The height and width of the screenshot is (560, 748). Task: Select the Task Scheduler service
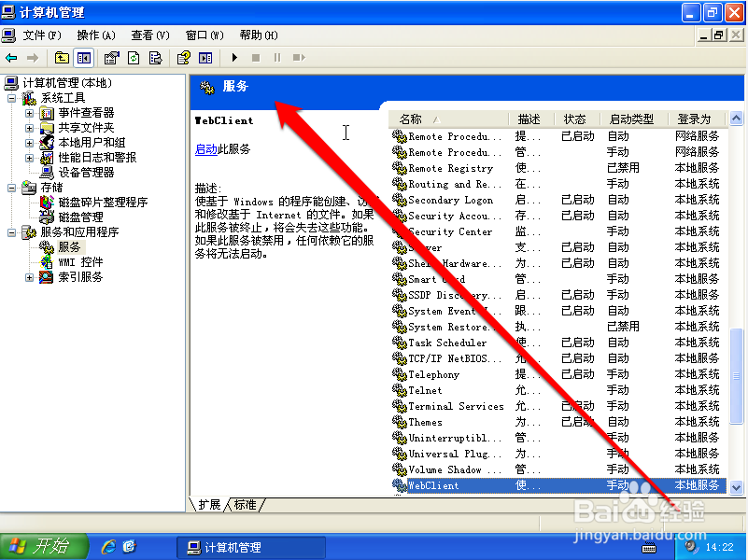pyautogui.click(x=559, y=343)
